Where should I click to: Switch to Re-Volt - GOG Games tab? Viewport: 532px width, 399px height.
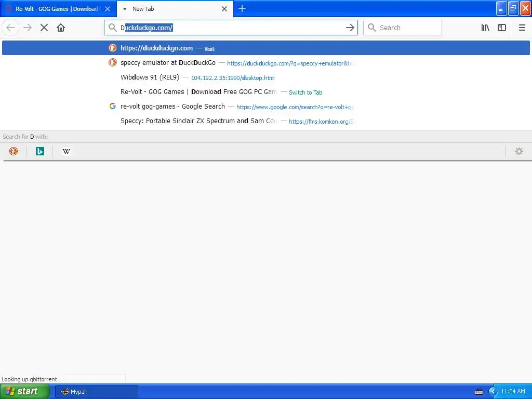pos(58,9)
